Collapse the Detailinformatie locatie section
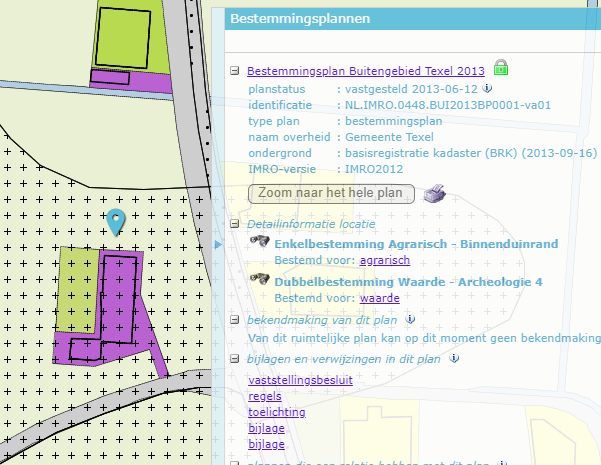The image size is (601, 465). point(235,224)
